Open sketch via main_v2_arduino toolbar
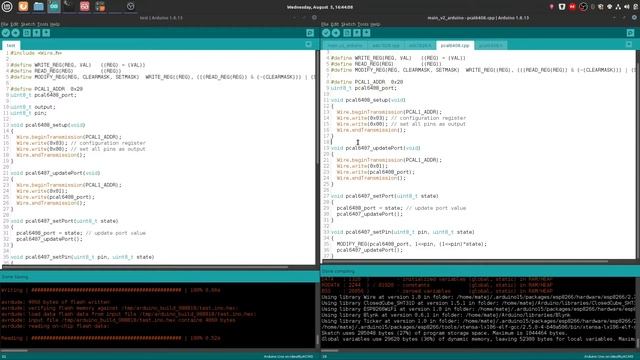Screen dimensions: 640x360 click(x=357, y=33)
